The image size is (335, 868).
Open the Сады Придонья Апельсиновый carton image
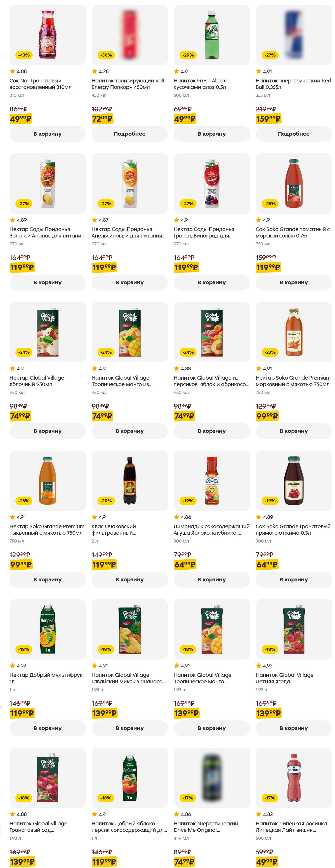(130, 183)
